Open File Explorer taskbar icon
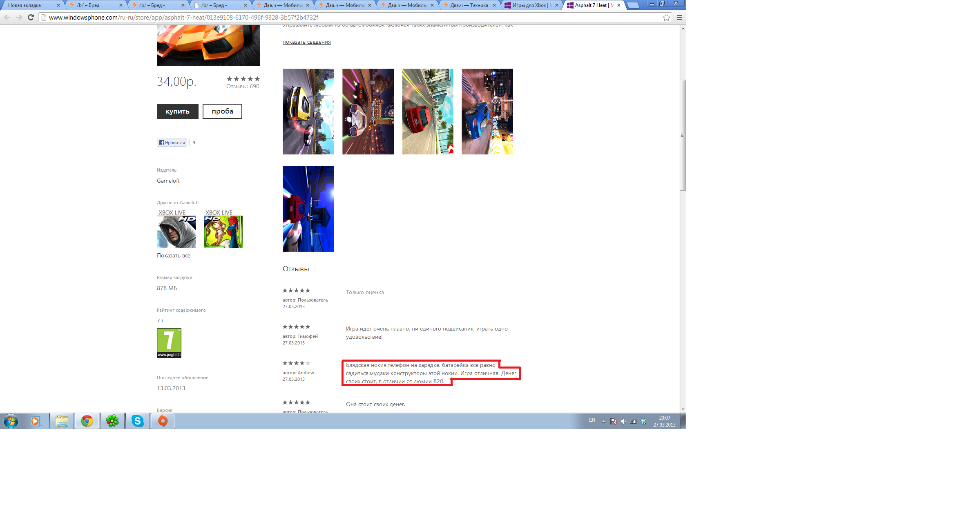Image resolution: width=980 pixels, height=523 pixels. coord(62,421)
